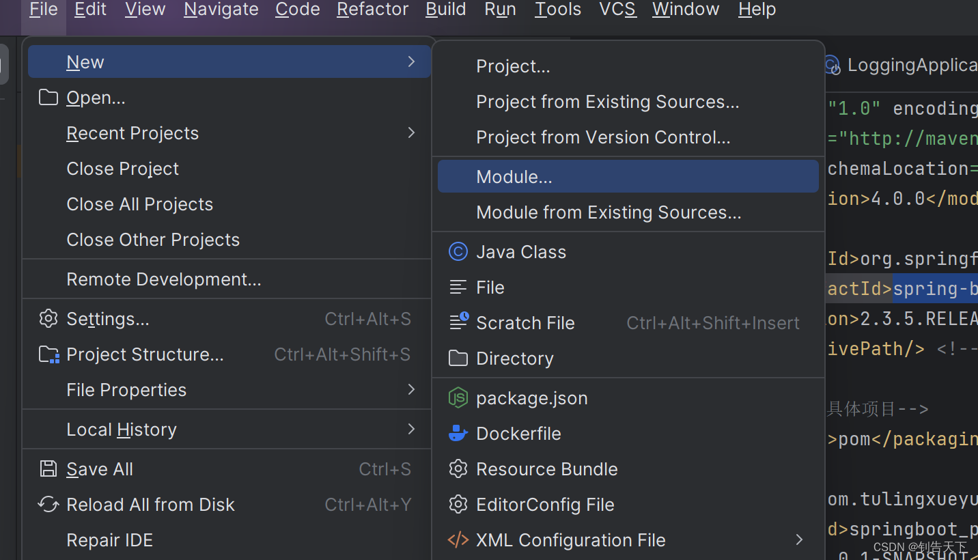Choose XML Configuration File entry
The height and width of the screenshot is (560, 978).
pyautogui.click(x=628, y=540)
